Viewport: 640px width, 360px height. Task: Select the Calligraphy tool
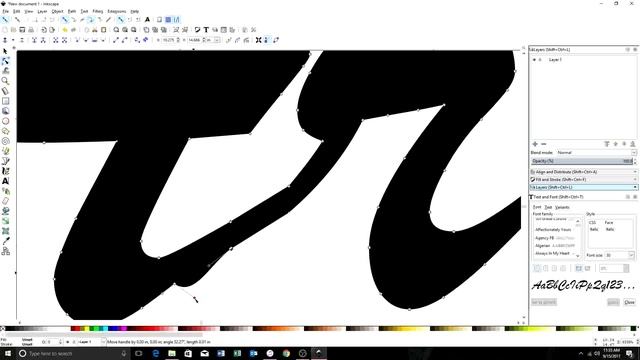coord(5,171)
